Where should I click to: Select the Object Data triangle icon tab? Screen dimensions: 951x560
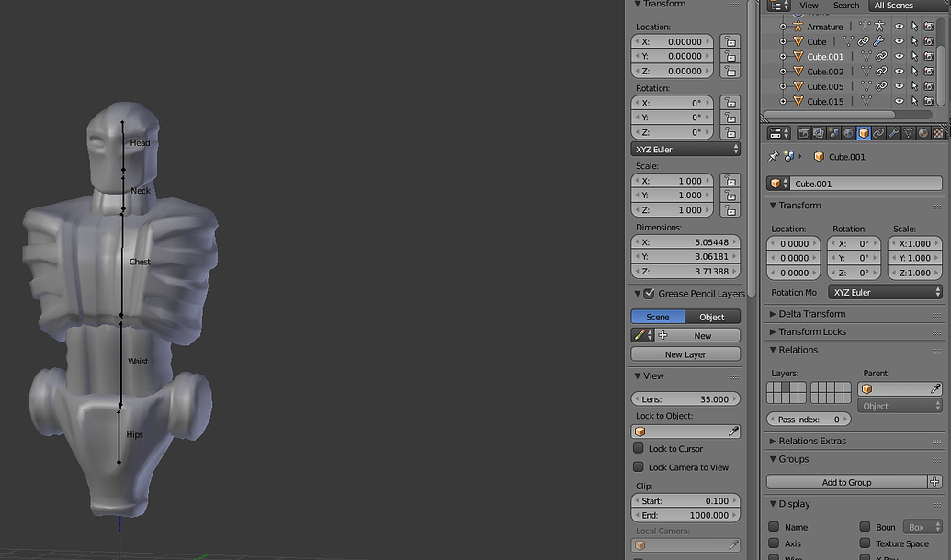tap(908, 132)
